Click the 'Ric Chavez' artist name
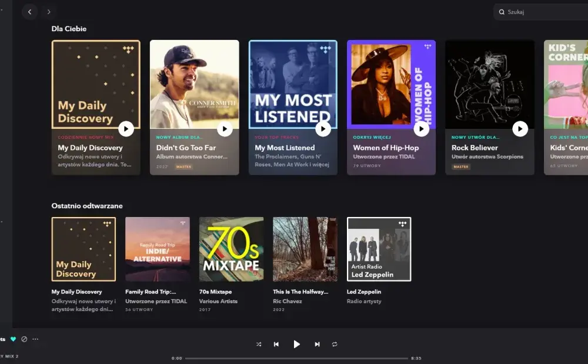Viewport: 588px width, 364px height. pyautogui.click(x=288, y=301)
